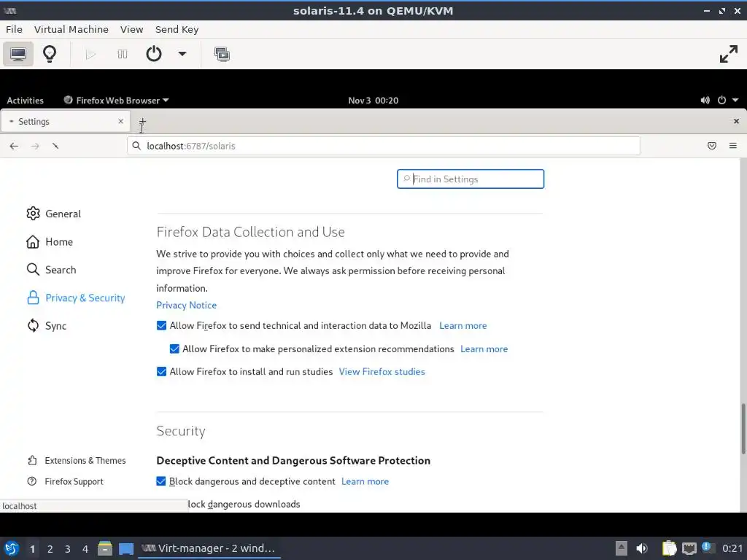Click the network connection tray icon
This screenshot has width=747, height=560.
click(x=689, y=549)
